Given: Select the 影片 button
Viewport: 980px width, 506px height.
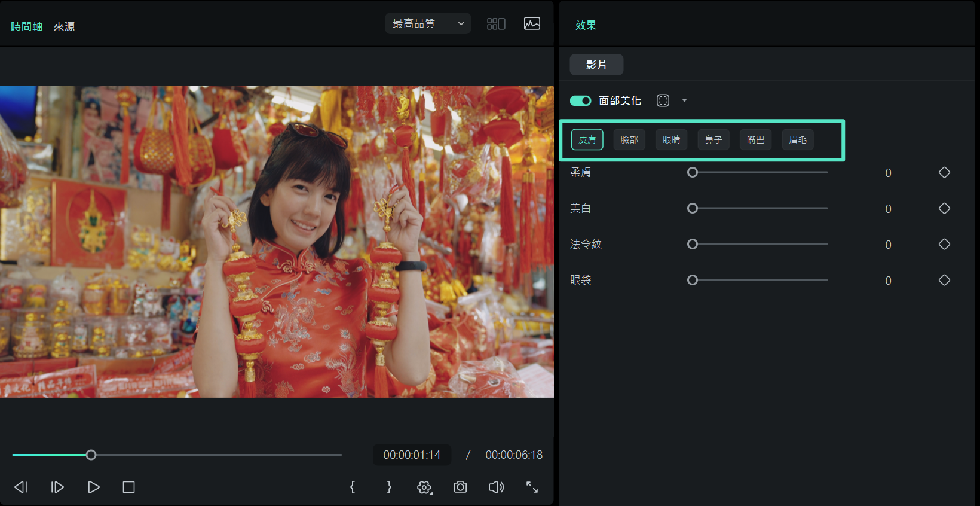Looking at the screenshot, I should click(x=596, y=65).
